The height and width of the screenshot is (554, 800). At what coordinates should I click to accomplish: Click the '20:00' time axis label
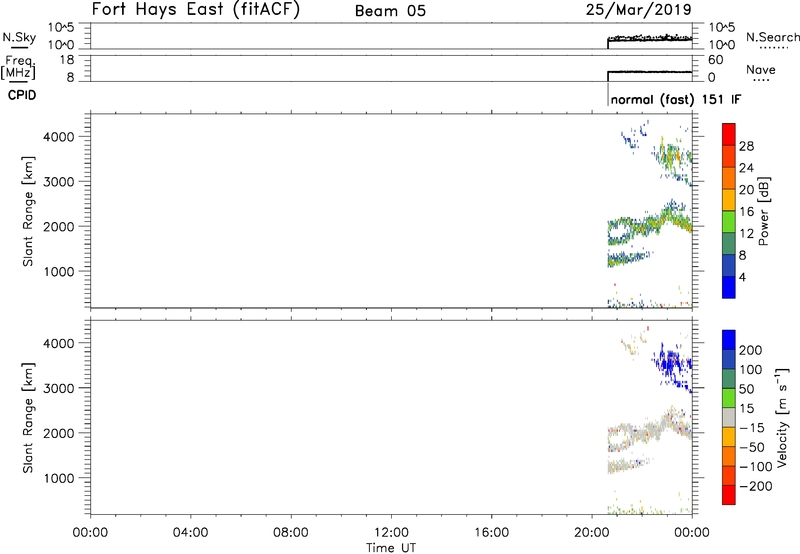[x=592, y=533]
